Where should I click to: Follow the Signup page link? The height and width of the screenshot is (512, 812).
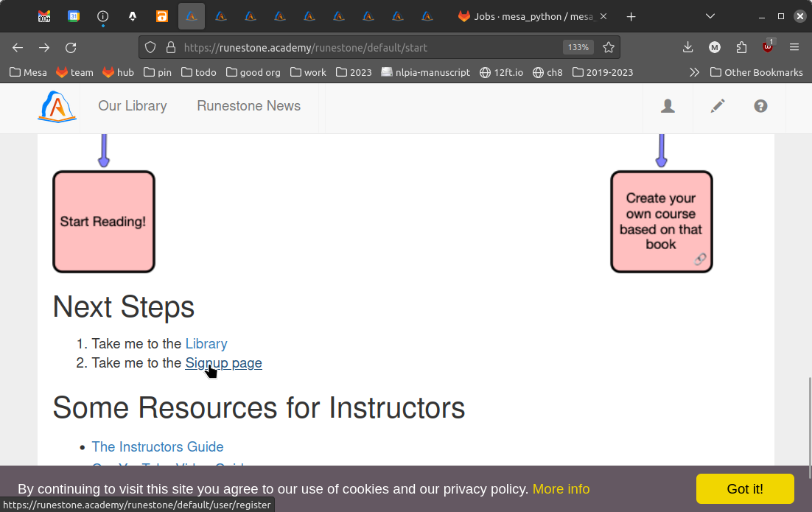(x=223, y=363)
